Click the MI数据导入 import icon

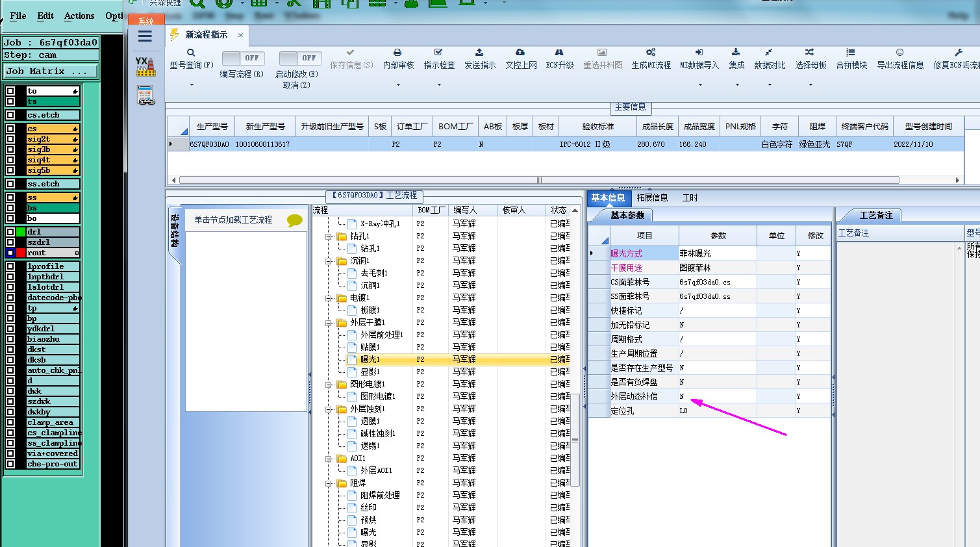tap(699, 52)
